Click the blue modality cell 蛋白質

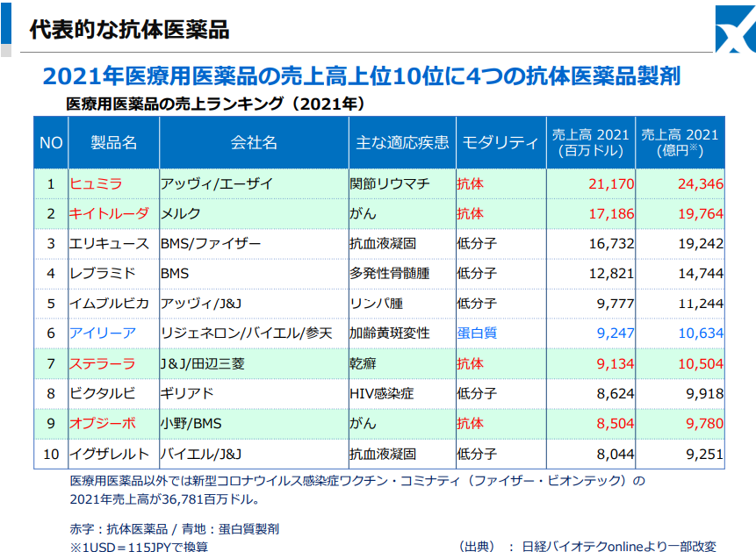(477, 333)
